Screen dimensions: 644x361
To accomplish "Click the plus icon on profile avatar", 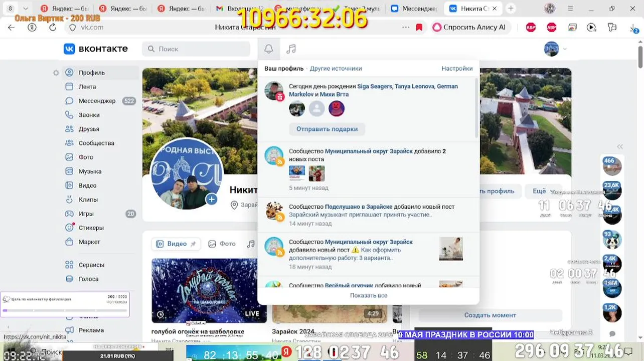I will pyautogui.click(x=212, y=200).
